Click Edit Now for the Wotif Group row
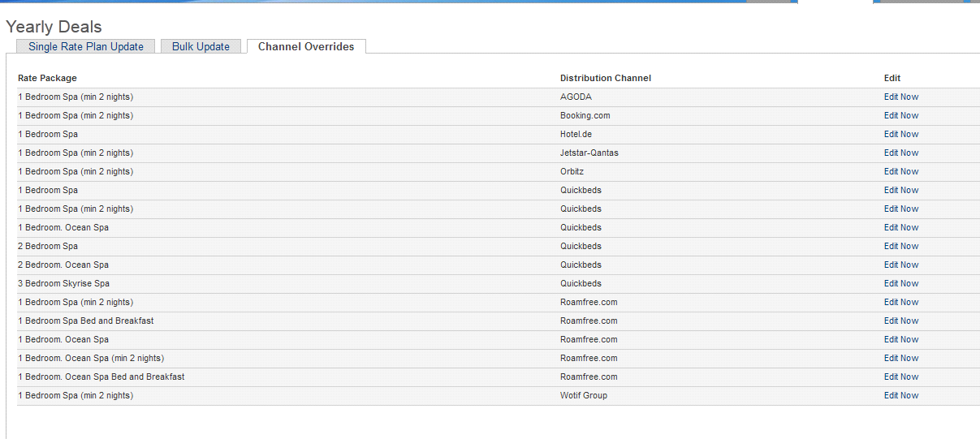The height and width of the screenshot is (439, 980). point(901,395)
